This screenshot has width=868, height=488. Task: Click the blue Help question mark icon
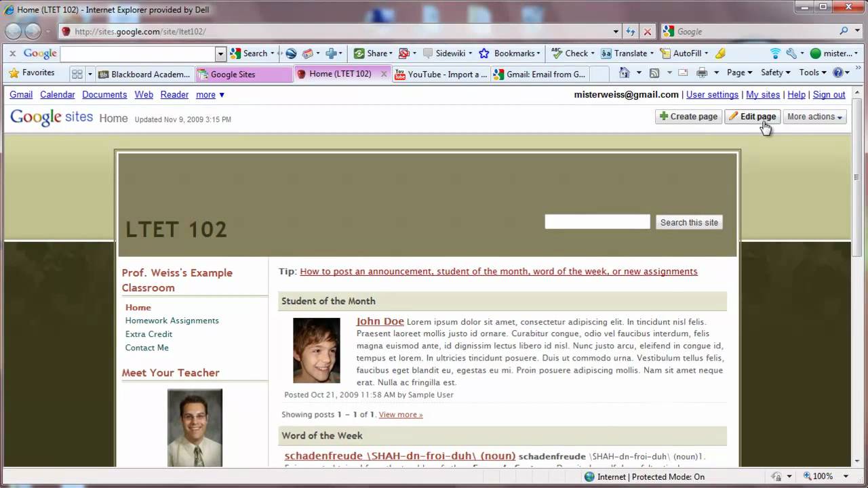[x=837, y=73]
